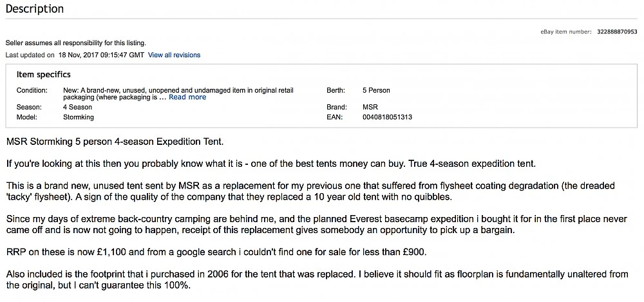Click the paragraph about the included footprint
This screenshot has height=302, width=644.
(x=316, y=279)
